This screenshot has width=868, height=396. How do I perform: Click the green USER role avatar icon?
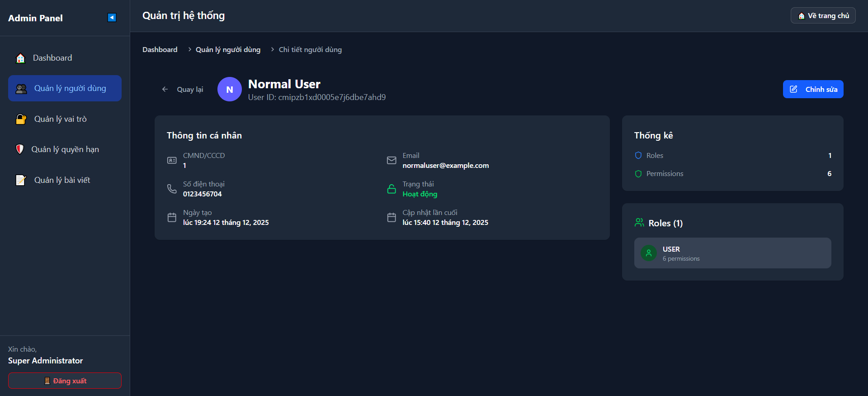648,253
